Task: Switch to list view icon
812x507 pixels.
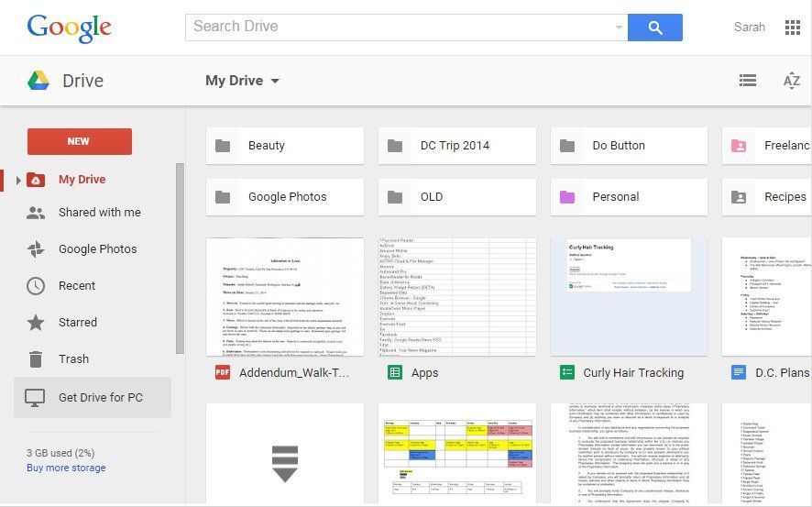Action: coord(747,81)
